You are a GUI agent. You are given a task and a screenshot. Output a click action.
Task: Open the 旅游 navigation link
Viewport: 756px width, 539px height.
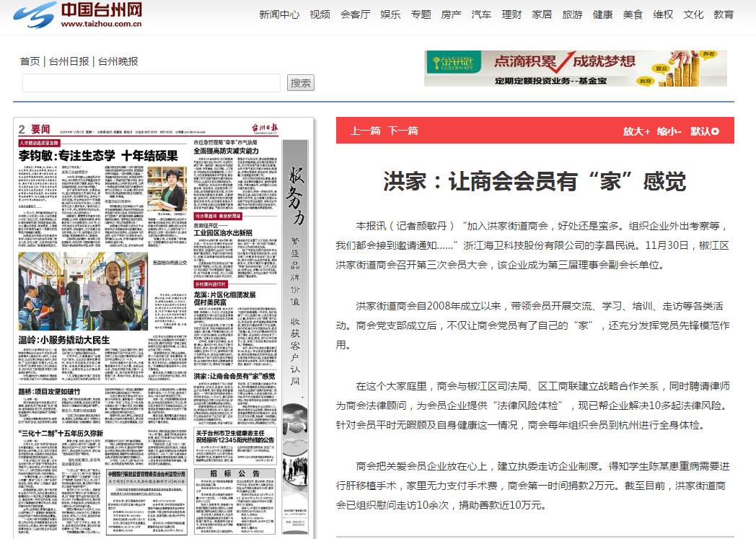pos(572,14)
